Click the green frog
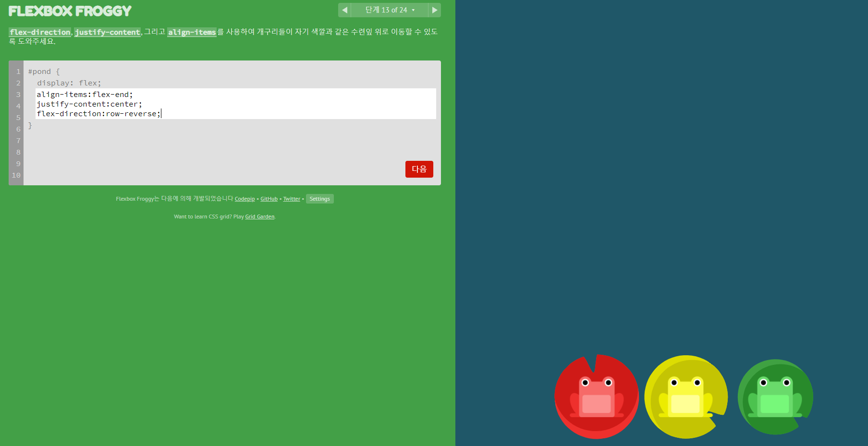 point(775,397)
